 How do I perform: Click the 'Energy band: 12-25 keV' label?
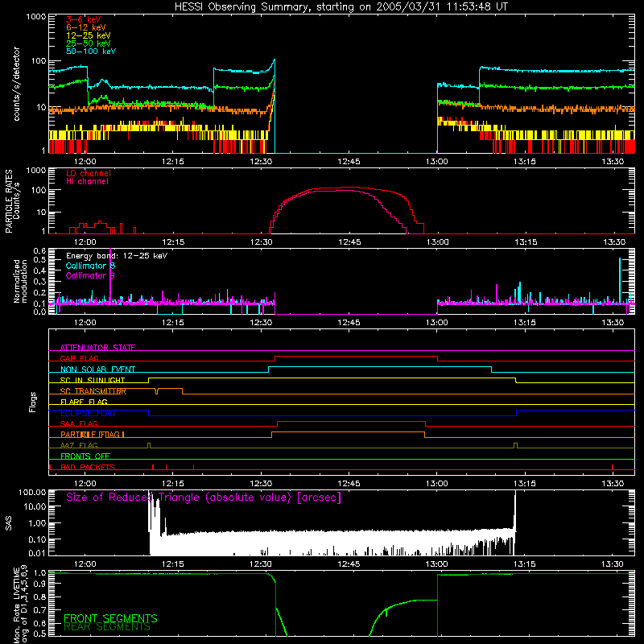pyautogui.click(x=117, y=256)
